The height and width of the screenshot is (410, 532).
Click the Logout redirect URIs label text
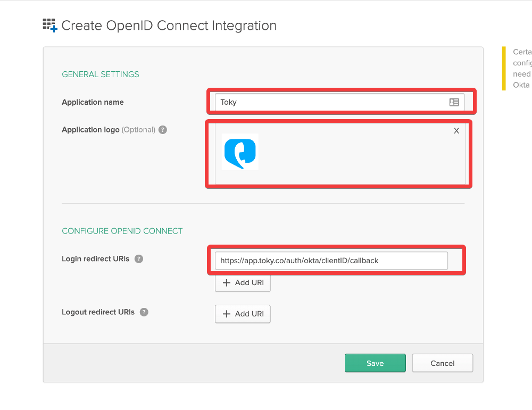[98, 312]
